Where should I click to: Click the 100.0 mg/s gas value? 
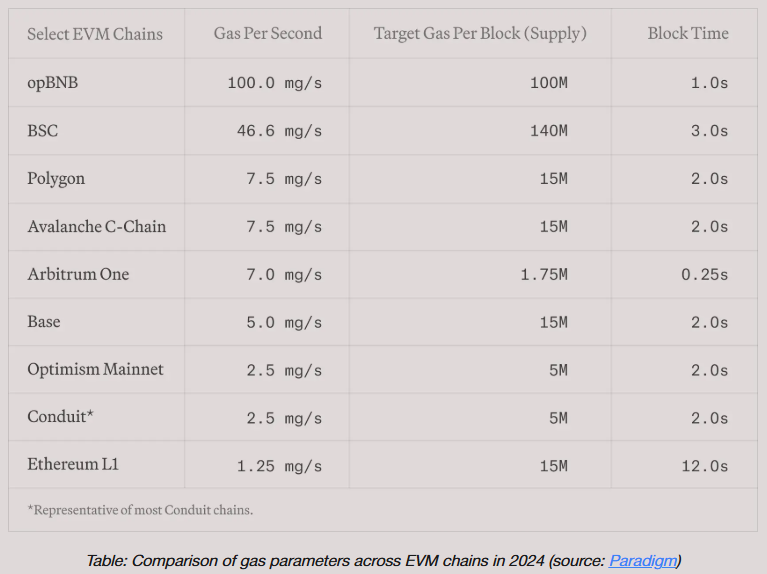274,83
